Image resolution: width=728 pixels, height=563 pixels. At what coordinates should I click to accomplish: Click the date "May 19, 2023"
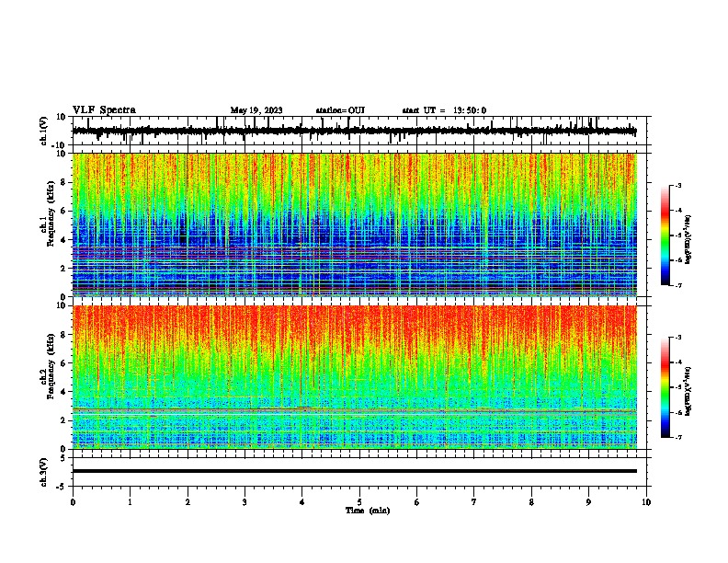tap(256, 110)
